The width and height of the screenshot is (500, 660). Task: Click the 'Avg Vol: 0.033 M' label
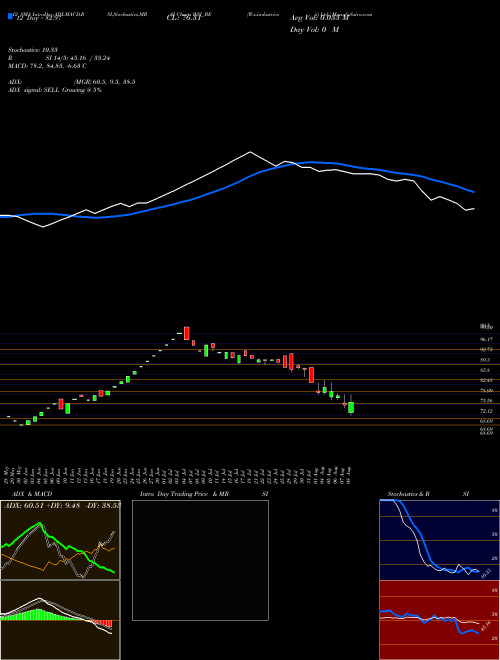(319, 18)
